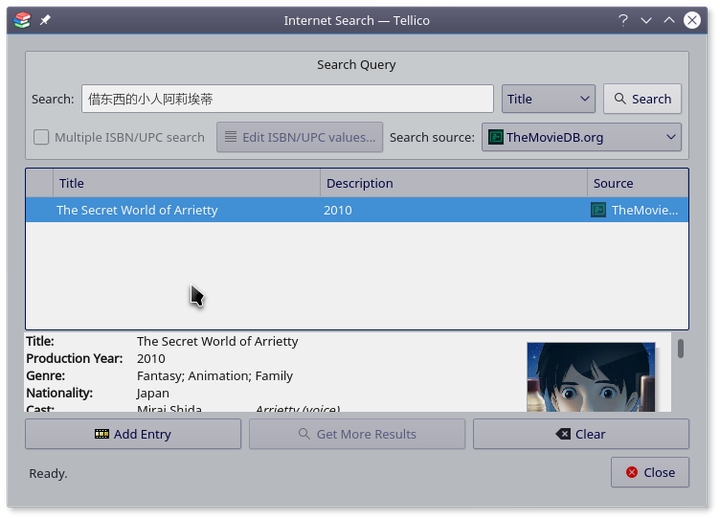Maximize the Internet Search window

(x=669, y=20)
